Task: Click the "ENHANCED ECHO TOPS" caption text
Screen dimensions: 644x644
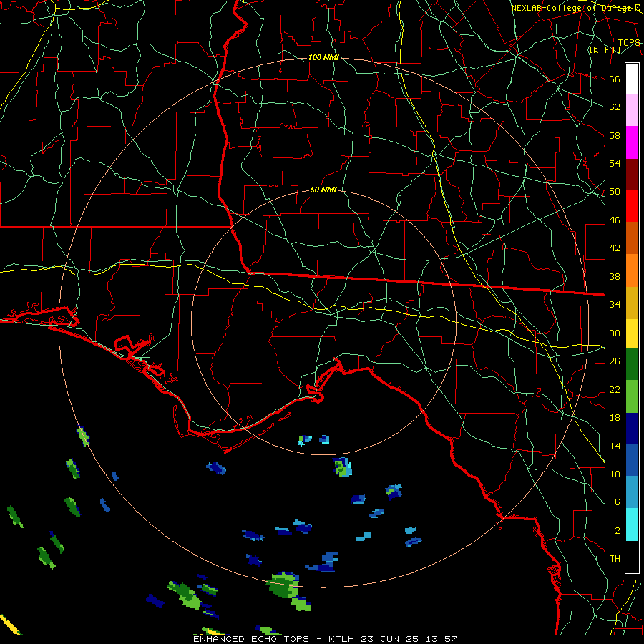Action: (251, 639)
